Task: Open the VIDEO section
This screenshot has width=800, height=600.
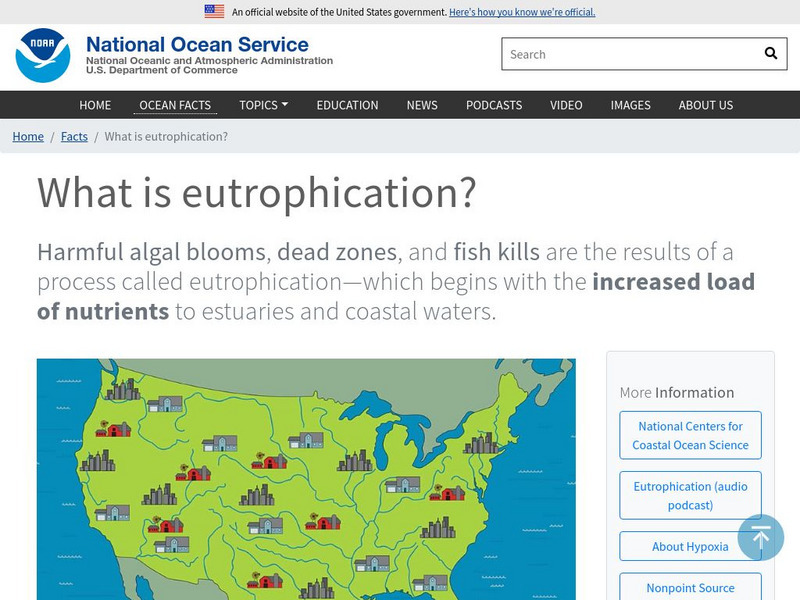Action: click(567, 104)
